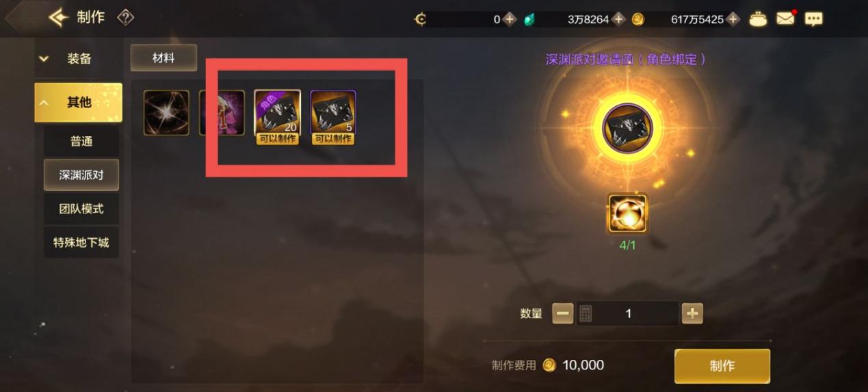Tap the plus beside the 0 balance
The width and height of the screenshot is (868, 392).
point(510,19)
